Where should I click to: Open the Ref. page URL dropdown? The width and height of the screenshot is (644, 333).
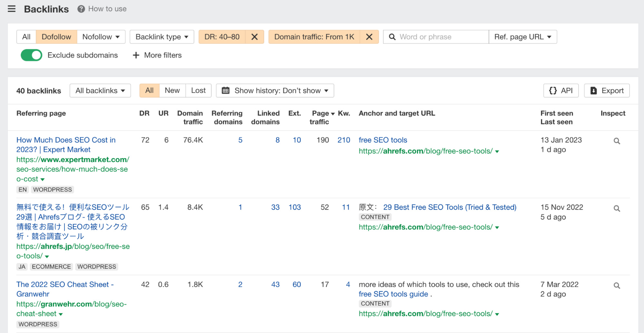(x=523, y=37)
